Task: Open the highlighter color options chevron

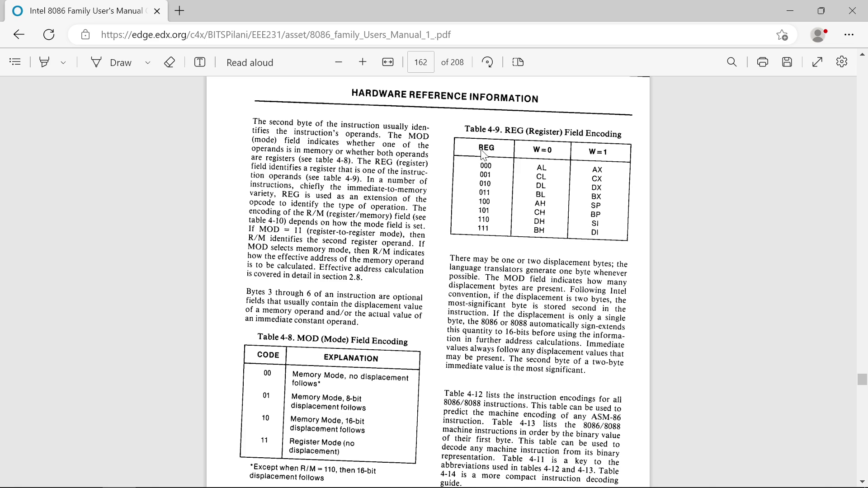Action: [x=63, y=62]
